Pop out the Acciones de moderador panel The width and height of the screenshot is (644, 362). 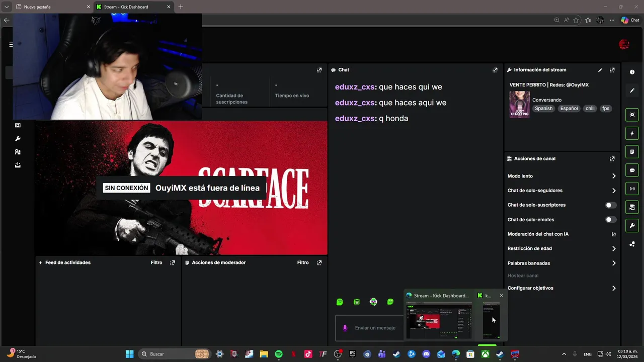click(x=319, y=262)
